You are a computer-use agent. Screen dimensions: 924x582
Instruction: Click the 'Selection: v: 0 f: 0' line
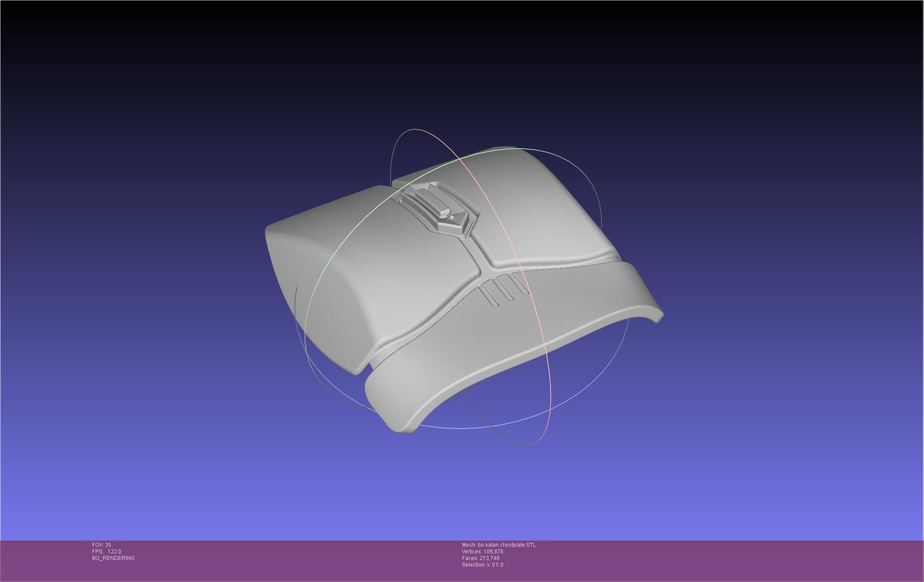tap(482, 565)
